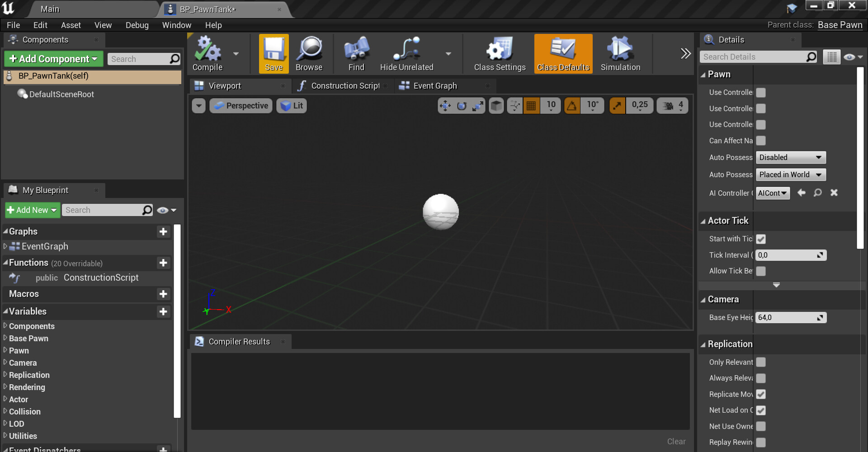Image resolution: width=868 pixels, height=452 pixels.
Task: Click Clear in Compiler Results
Action: point(676,442)
